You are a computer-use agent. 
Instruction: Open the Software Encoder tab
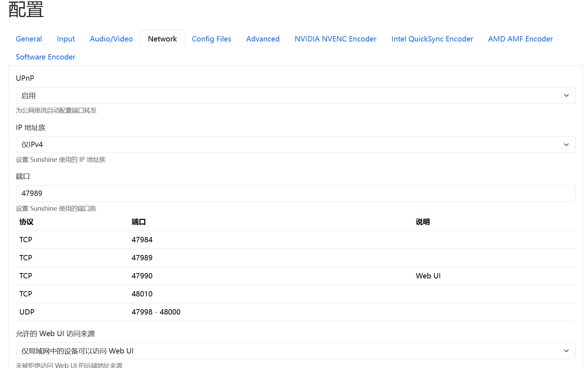tap(46, 57)
